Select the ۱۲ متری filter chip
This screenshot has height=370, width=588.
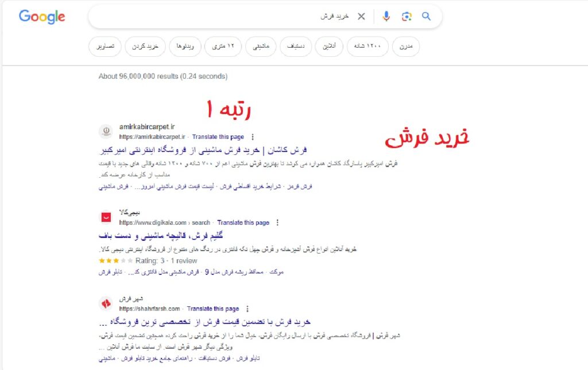223,46
